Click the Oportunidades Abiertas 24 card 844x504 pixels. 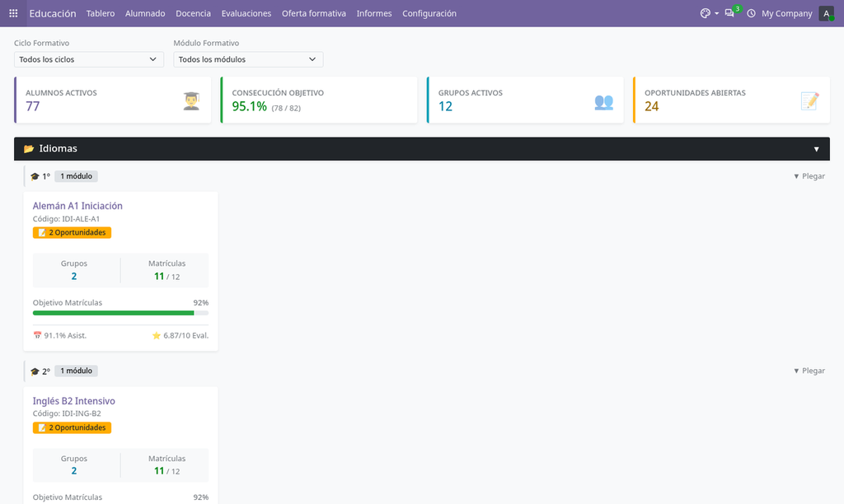click(x=732, y=100)
